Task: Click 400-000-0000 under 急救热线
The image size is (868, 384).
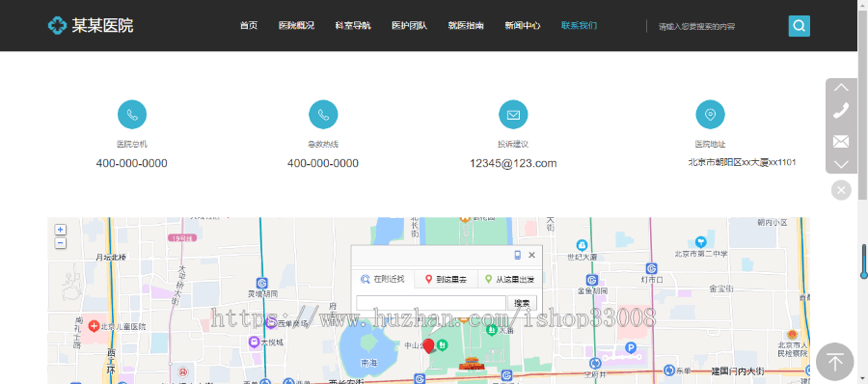Action: point(323,163)
